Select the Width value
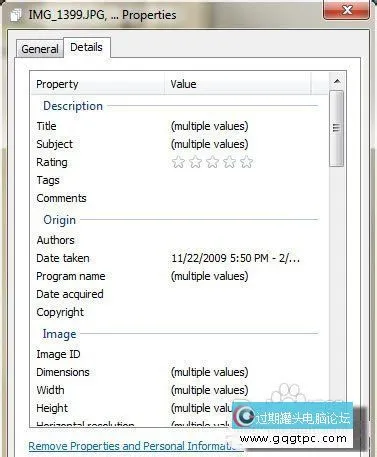Image resolution: width=377 pixels, height=457 pixels. click(x=210, y=390)
